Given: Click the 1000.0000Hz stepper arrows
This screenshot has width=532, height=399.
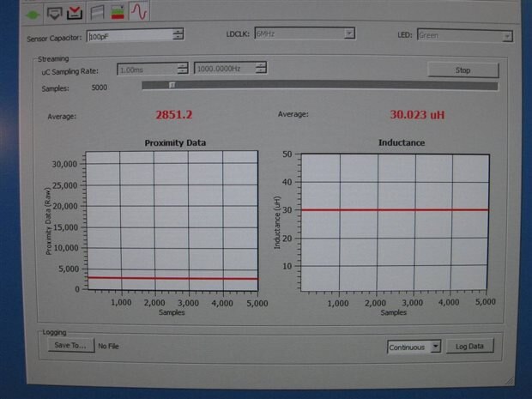Looking at the screenshot, I should point(261,68).
